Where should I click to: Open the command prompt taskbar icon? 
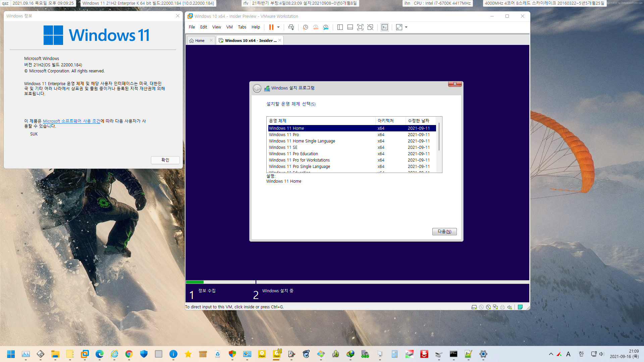pos(454,354)
